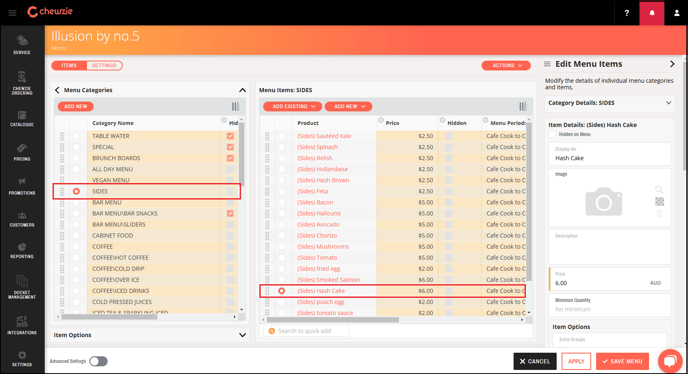This screenshot has width=688, height=374.
Task: Toggle the Advanced Settings switch
Action: point(98,361)
